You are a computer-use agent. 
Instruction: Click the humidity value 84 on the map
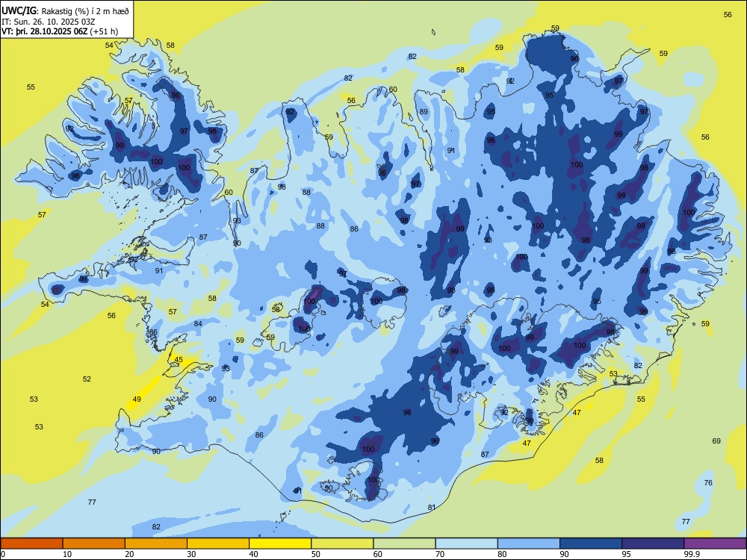[x=198, y=324]
